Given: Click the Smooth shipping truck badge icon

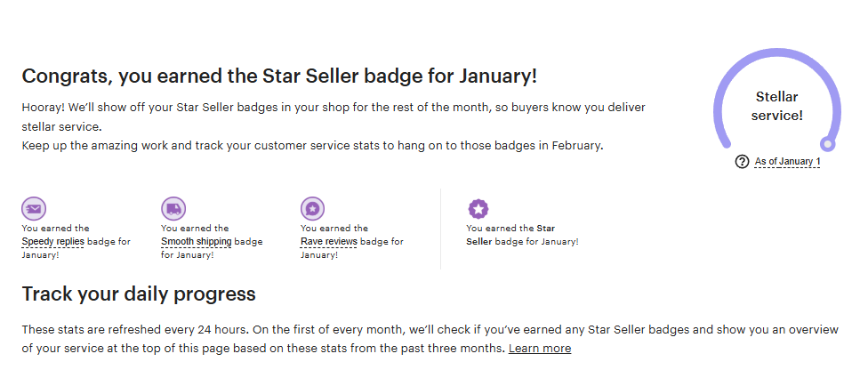Looking at the screenshot, I should [x=173, y=209].
